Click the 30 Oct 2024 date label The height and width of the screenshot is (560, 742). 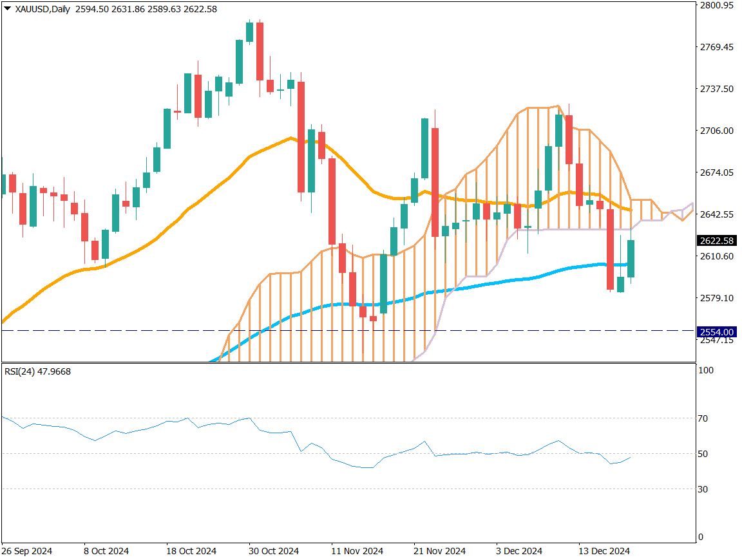(x=273, y=551)
